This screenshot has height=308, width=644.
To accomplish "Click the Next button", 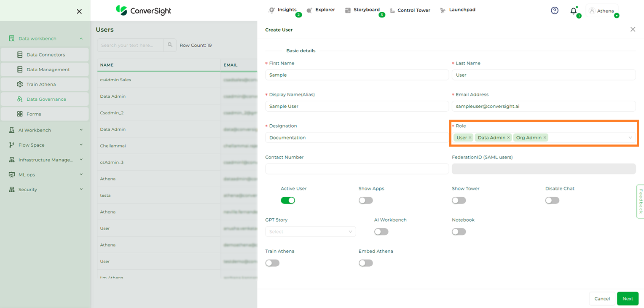I will 628,299.
